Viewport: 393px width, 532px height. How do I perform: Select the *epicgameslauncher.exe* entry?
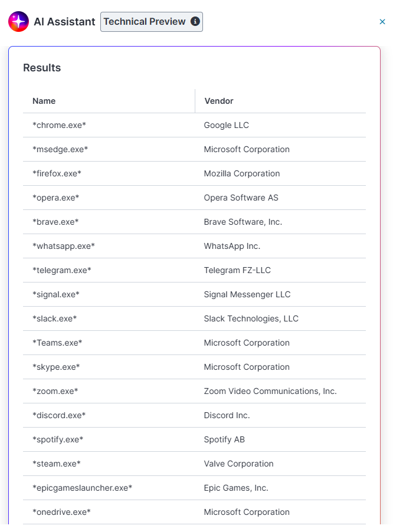tap(82, 488)
